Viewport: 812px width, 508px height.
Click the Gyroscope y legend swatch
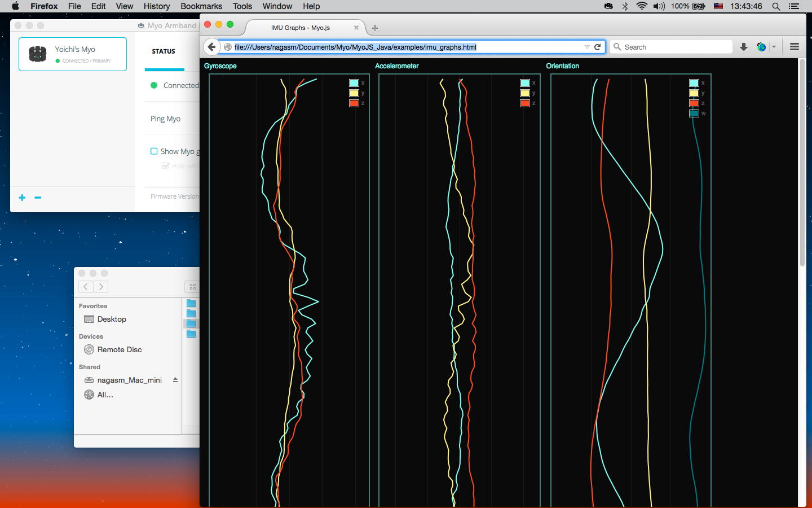(354, 93)
